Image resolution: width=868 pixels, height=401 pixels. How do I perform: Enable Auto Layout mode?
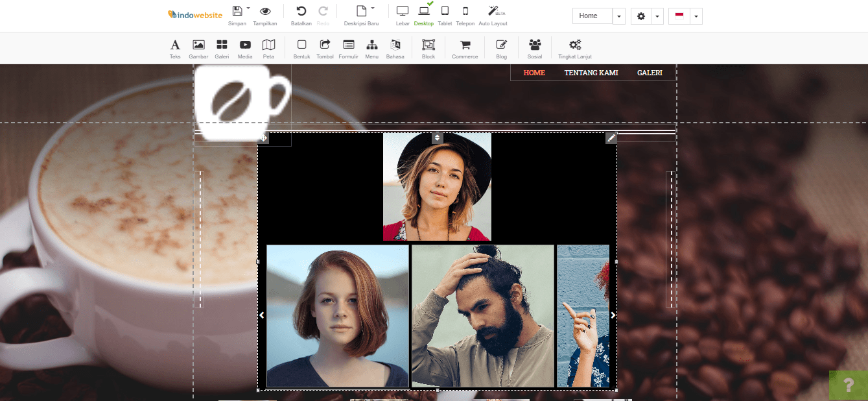point(493,16)
